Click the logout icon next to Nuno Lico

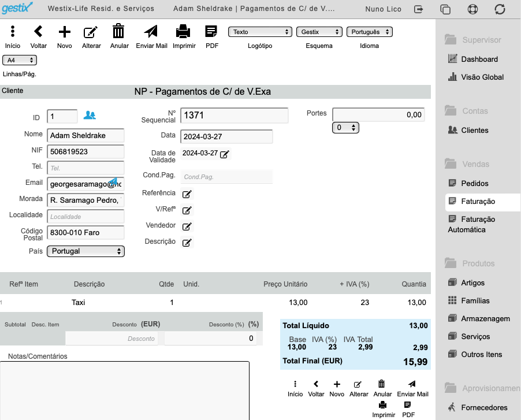pos(419,9)
